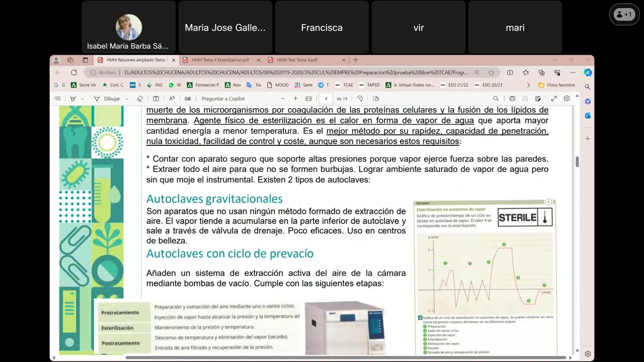This screenshot has width=644, height=362.
Task: Close the HMH Tema 4 Esterilizacion.pdf tab
Action: (259, 60)
